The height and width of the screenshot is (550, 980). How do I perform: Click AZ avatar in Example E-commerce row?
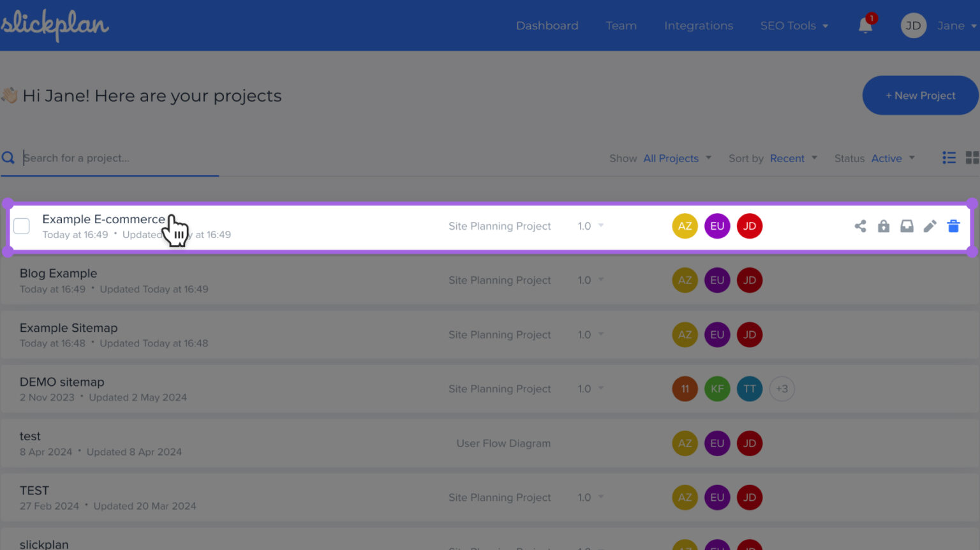685,226
